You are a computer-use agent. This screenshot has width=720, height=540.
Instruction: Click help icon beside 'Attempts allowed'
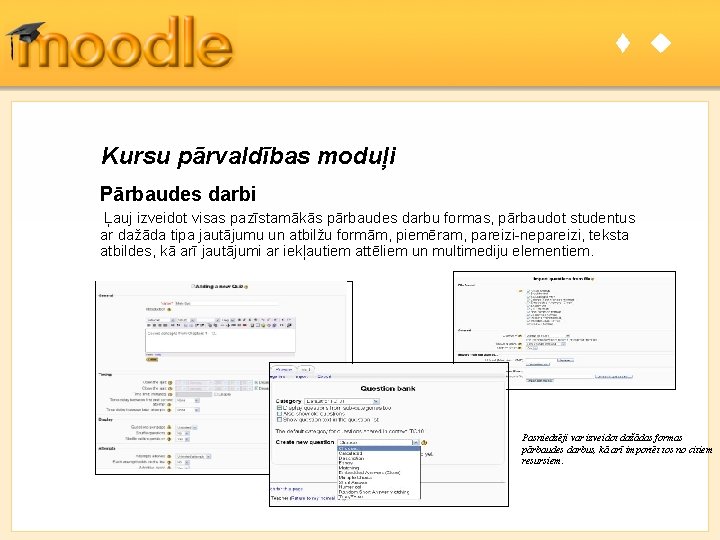pos(169,456)
